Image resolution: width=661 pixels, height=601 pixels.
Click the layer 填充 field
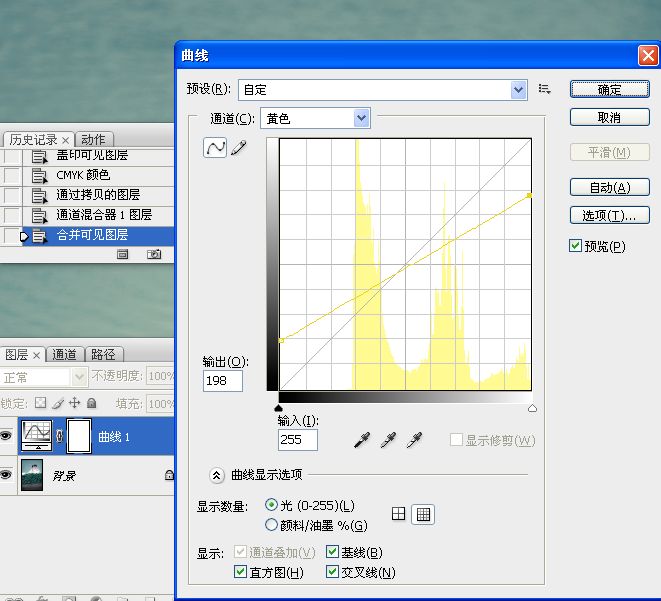[160, 404]
